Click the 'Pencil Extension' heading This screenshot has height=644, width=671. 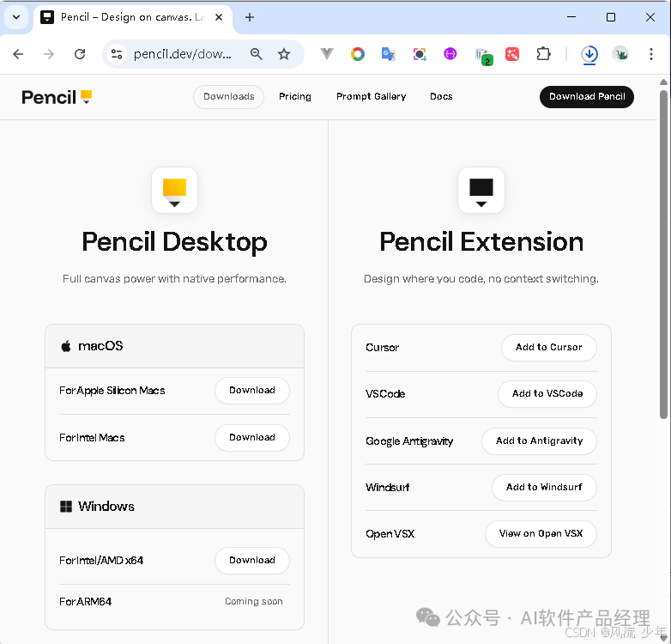click(x=481, y=242)
